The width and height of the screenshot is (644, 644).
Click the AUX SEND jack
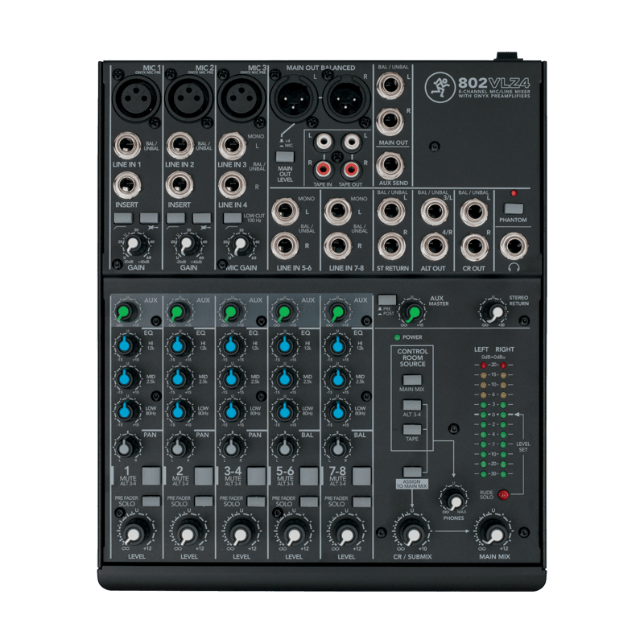(x=390, y=165)
